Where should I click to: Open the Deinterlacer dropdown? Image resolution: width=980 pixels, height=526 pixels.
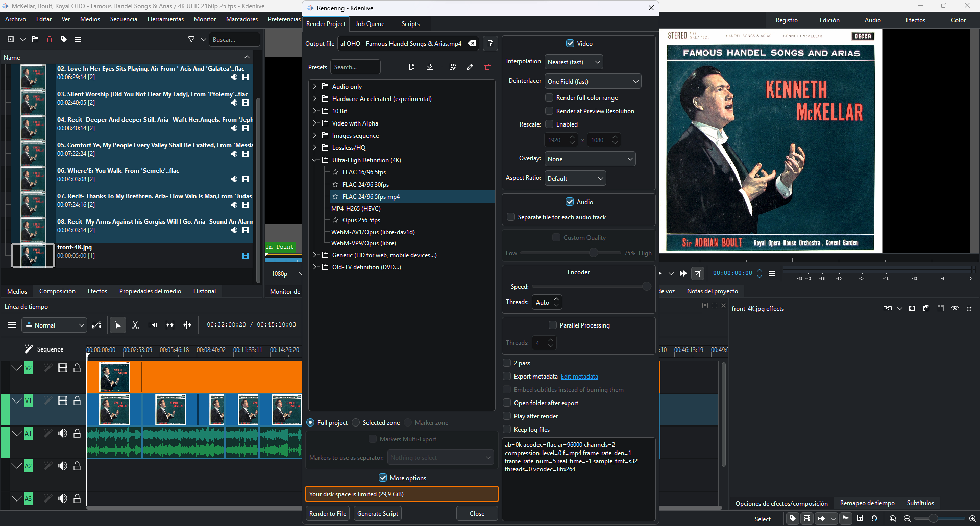coord(593,82)
